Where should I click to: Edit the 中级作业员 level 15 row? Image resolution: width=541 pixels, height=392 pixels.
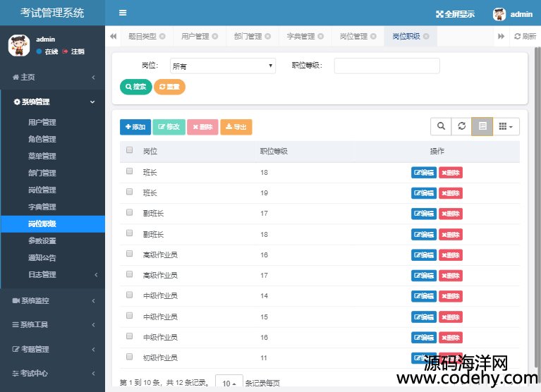[424, 317]
